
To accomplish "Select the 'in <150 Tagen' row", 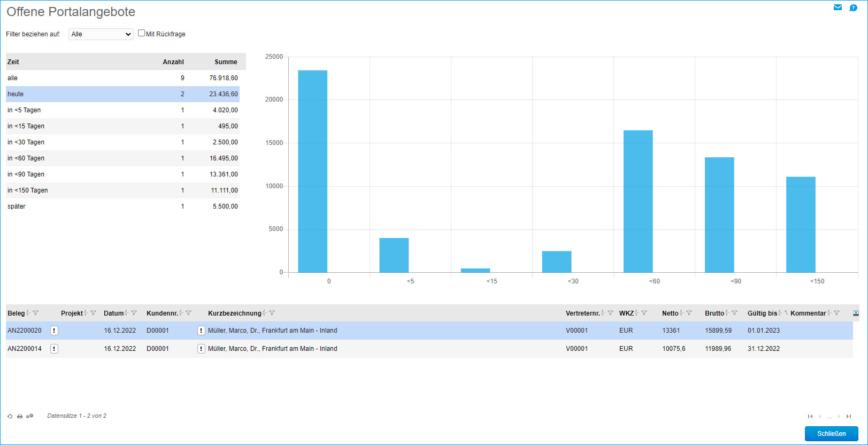I will (122, 190).
